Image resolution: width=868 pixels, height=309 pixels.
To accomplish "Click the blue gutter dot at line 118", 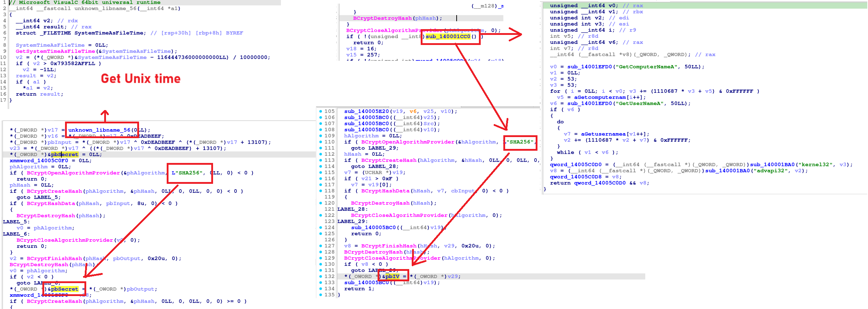I will click(x=320, y=191).
